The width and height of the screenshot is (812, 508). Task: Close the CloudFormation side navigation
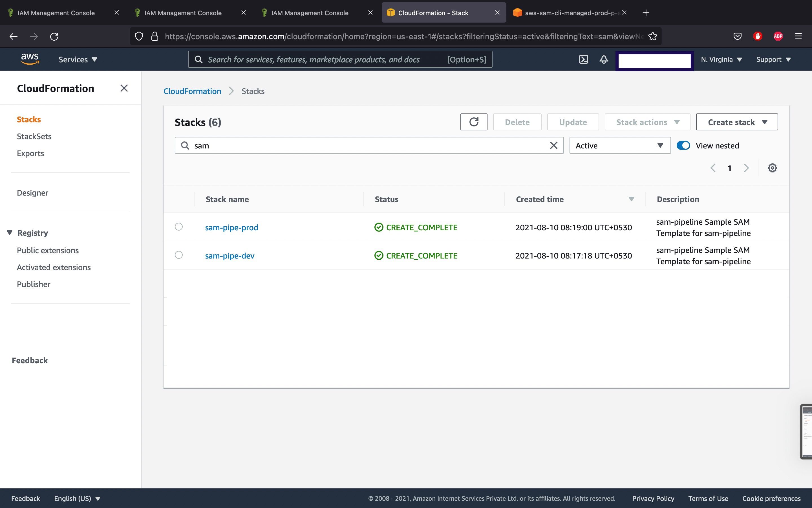pyautogui.click(x=124, y=88)
